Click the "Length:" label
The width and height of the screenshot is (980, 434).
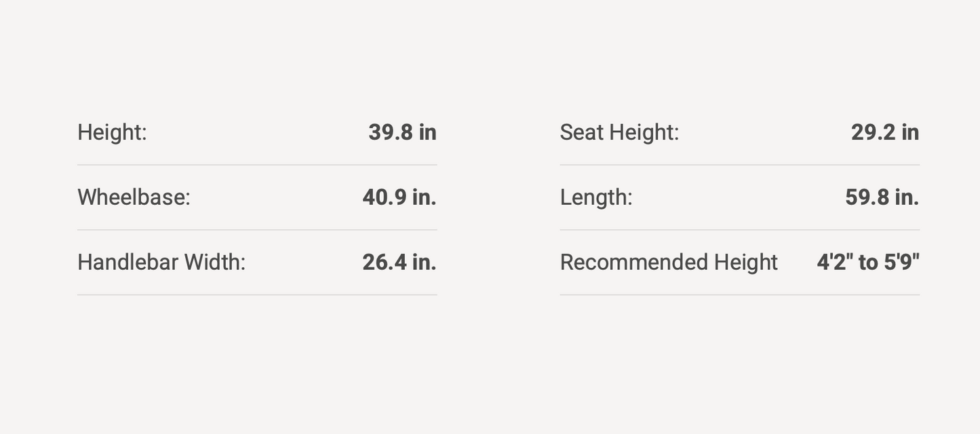596,197
